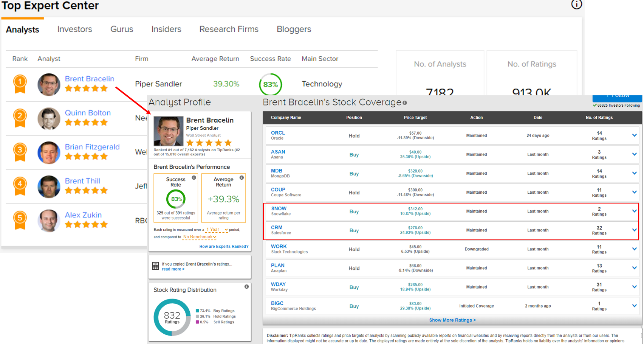Click calculator icon beside copied ratings text
This screenshot has height=345, width=644.
click(x=155, y=266)
